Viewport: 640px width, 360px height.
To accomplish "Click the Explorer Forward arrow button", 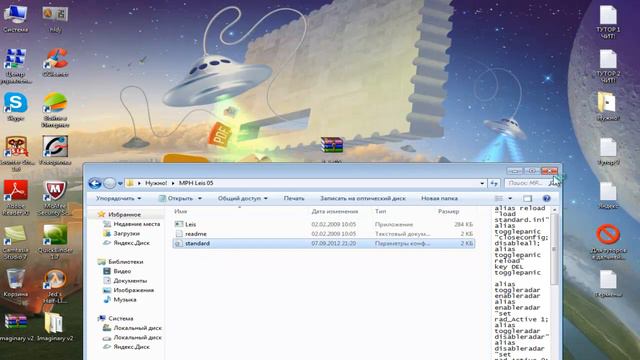I will [x=109, y=183].
